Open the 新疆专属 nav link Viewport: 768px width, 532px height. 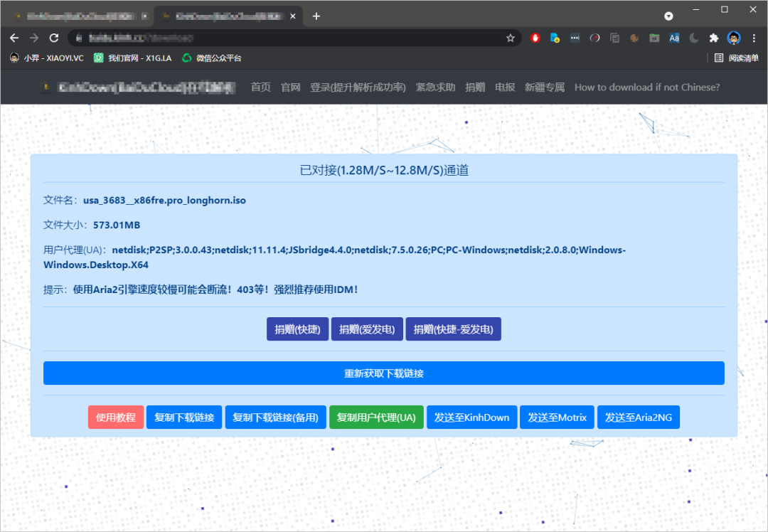click(x=545, y=87)
